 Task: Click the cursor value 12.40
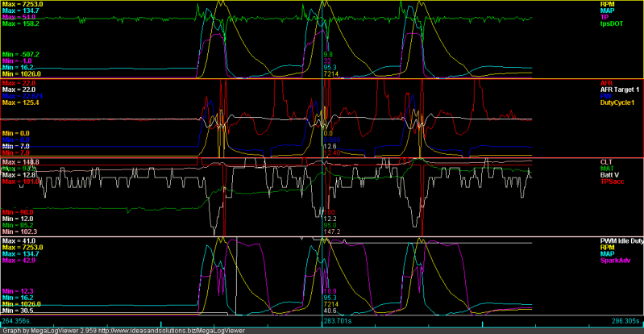[331, 153]
